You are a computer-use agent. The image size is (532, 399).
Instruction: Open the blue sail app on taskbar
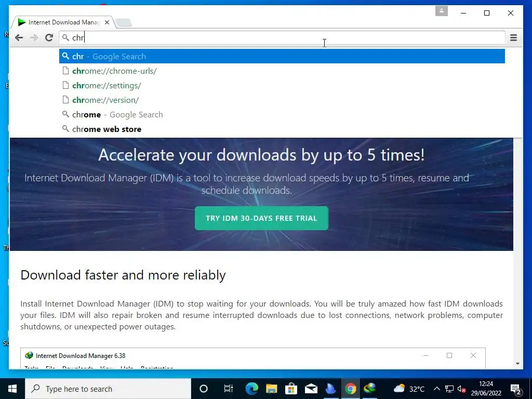[x=330, y=389]
